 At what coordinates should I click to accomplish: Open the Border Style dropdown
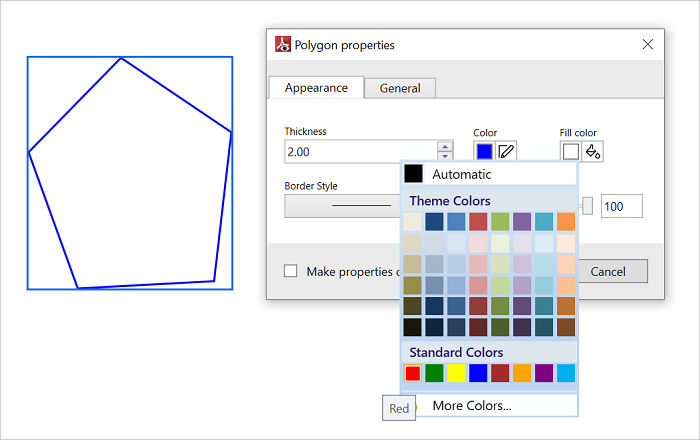click(342, 206)
